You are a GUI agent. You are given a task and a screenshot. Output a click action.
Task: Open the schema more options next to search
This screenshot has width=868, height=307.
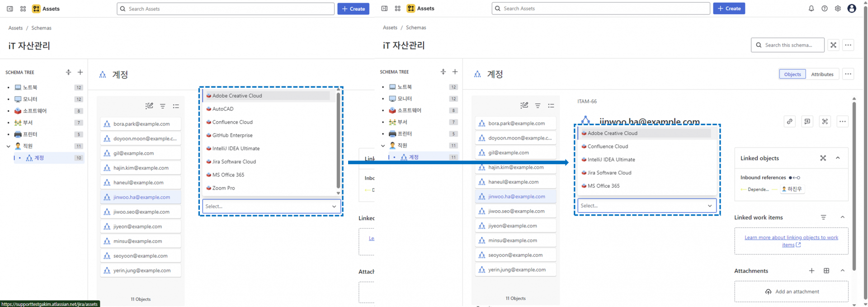coord(848,45)
